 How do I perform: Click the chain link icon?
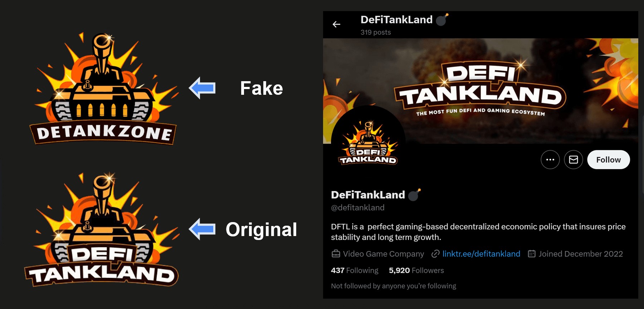coord(435,254)
